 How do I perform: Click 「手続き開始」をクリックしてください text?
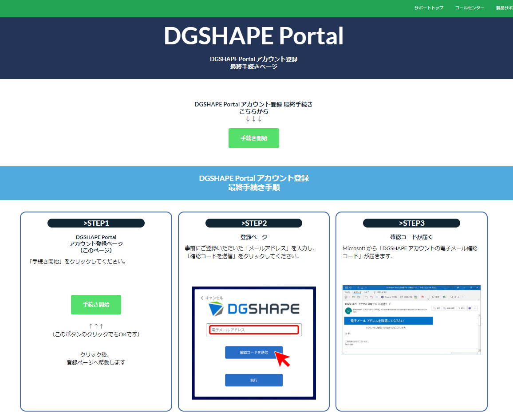click(x=78, y=262)
